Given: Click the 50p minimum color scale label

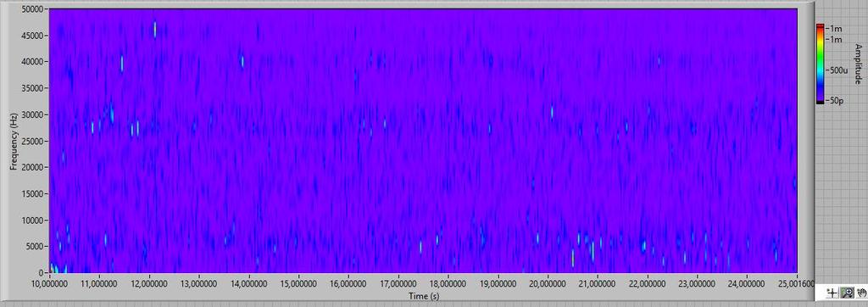Looking at the screenshot, I should 837,101.
